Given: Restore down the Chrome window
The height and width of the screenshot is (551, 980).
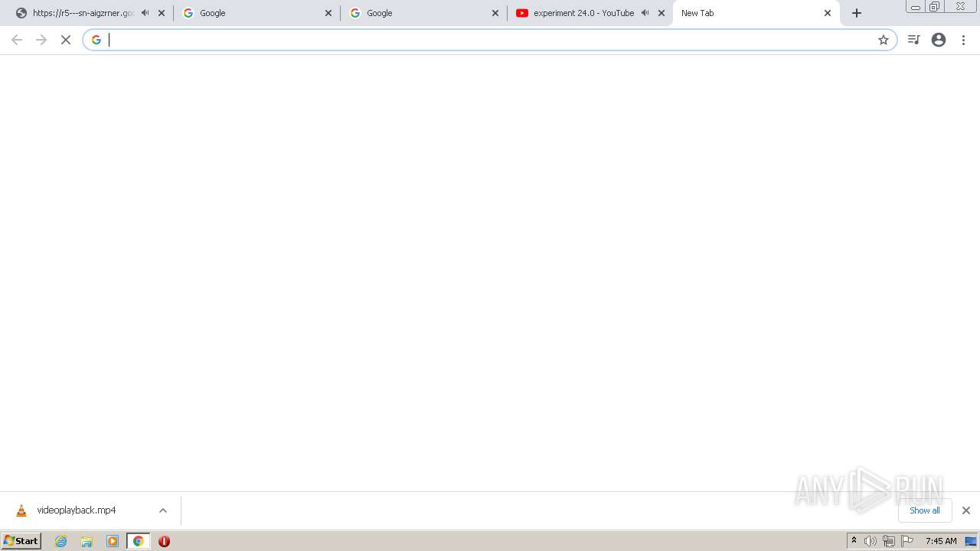Looking at the screenshot, I should (x=935, y=7).
